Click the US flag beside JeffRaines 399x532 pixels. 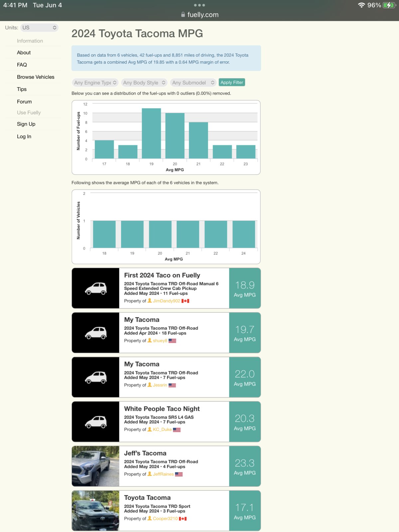[x=179, y=474]
